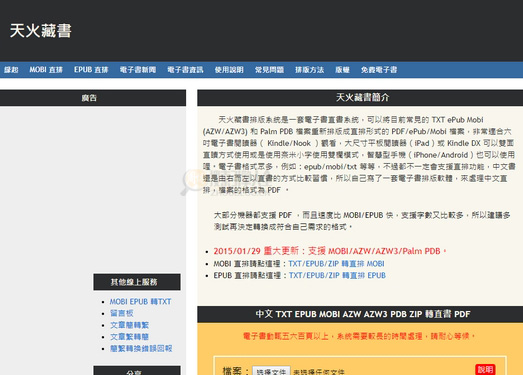Viewport: 523px width, 375px height.
Task: Follow the TXT/EPUB/ZIP 轉直排 EPUB link
Action: (x=337, y=275)
